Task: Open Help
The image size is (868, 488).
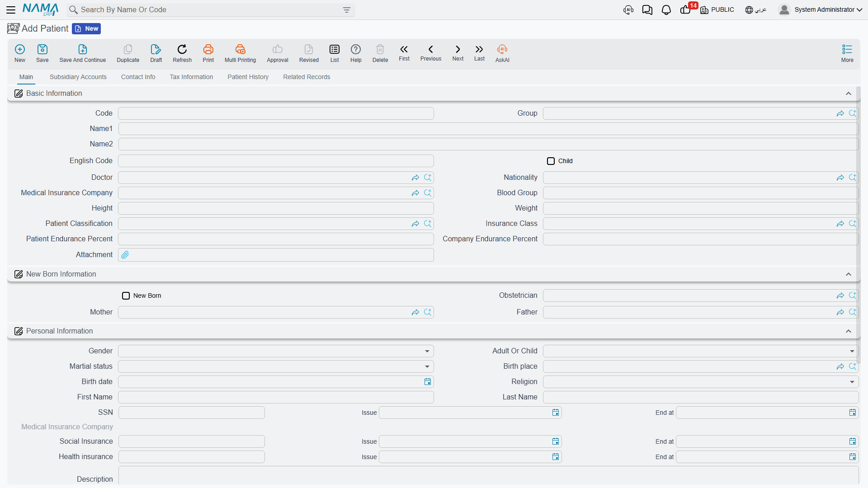Action: [356, 53]
